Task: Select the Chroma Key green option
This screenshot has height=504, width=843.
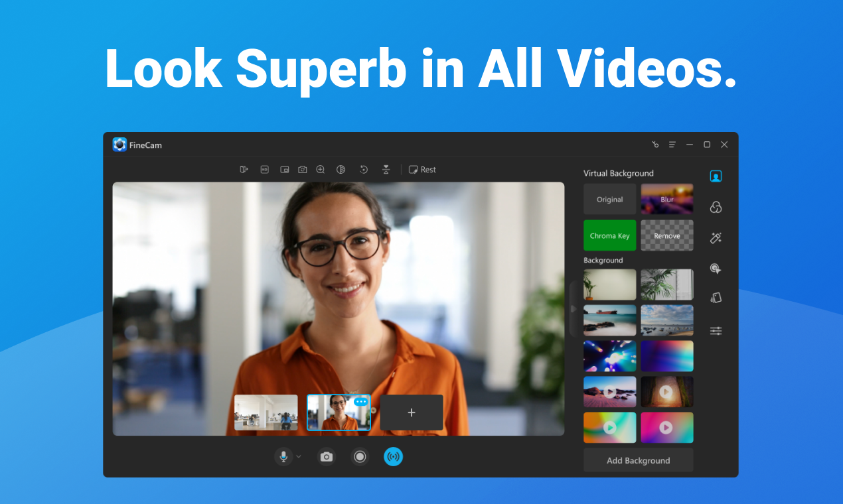Action: (x=610, y=235)
